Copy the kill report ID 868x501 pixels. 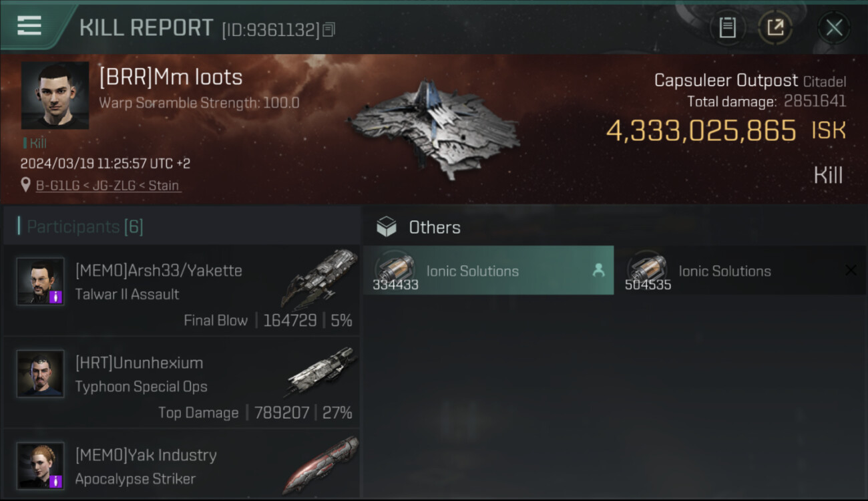(329, 29)
